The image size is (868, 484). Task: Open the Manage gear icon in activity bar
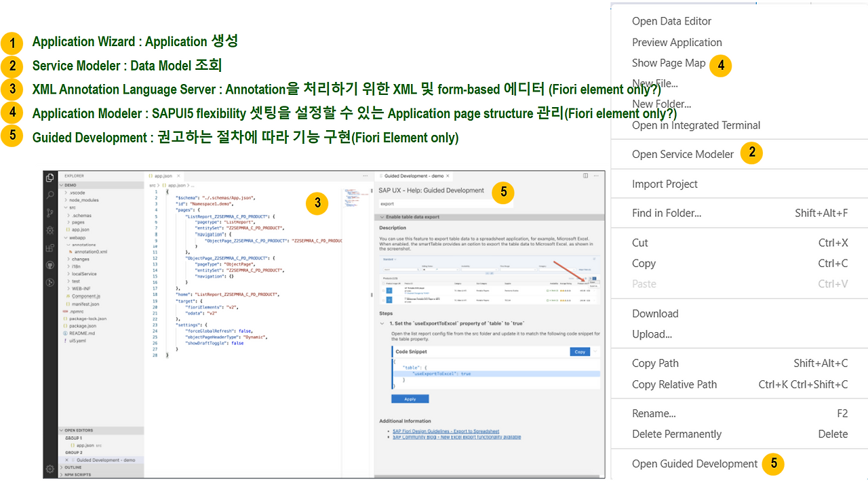(50, 469)
